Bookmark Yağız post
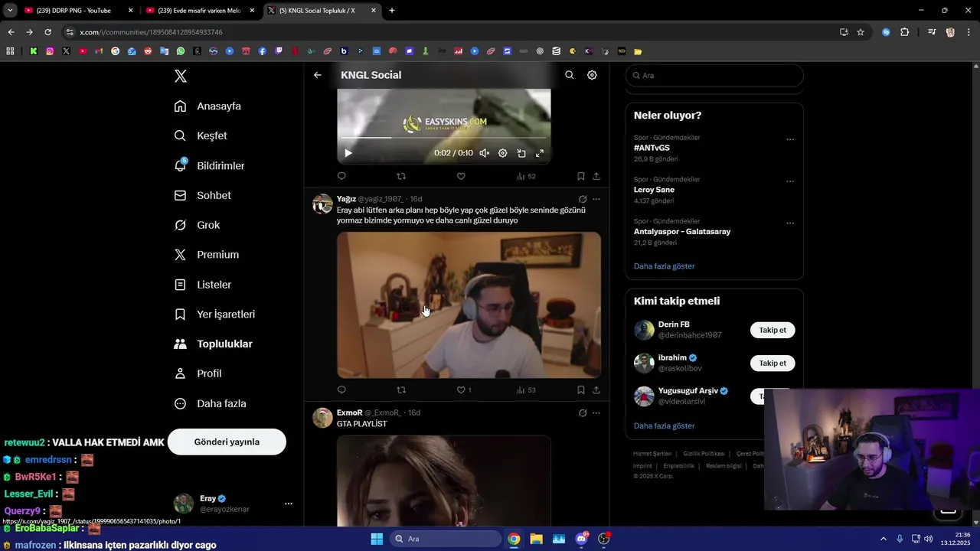Image resolution: width=980 pixels, height=551 pixels. point(581,390)
